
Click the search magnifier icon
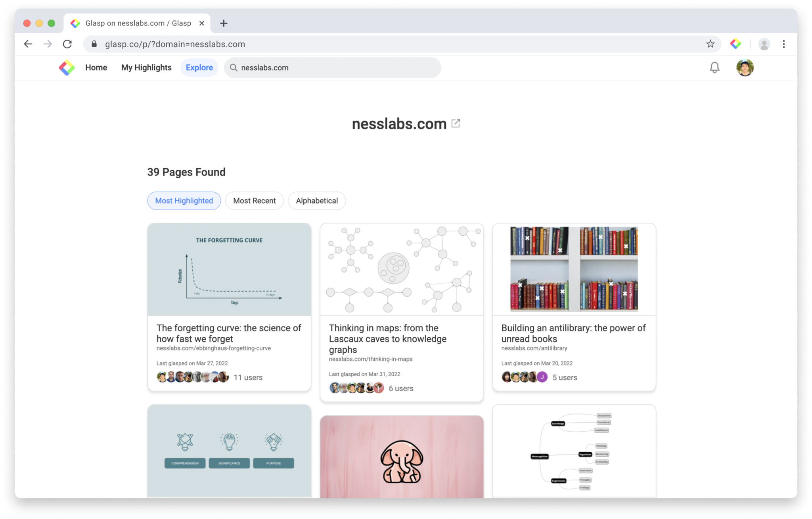[x=234, y=68]
